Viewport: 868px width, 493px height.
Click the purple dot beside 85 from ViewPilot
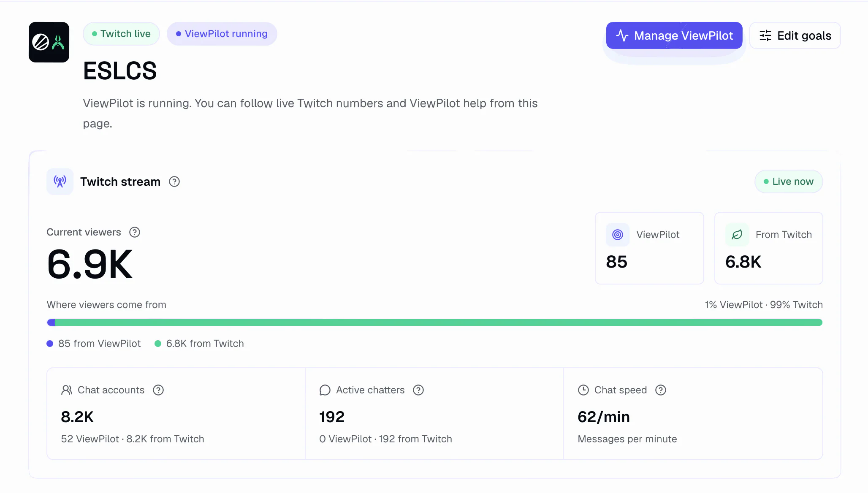coord(50,344)
